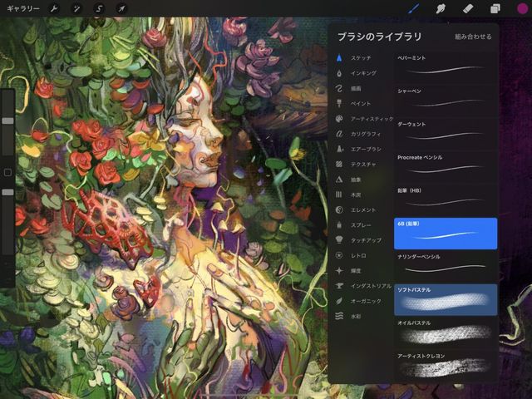This screenshot has width=532, height=399.
Task: Choose the シャーペン brush
Action: pyautogui.click(x=446, y=100)
